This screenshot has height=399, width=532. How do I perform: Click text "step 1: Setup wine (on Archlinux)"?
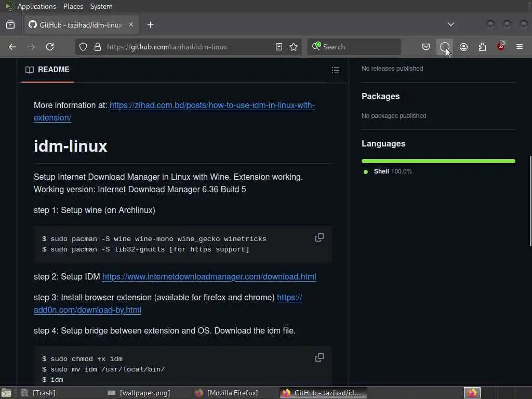pos(95,210)
